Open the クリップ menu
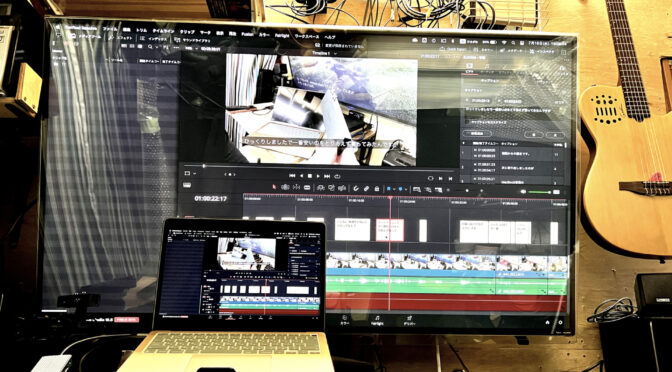Viewport: 672px width, 372px height. click(187, 32)
